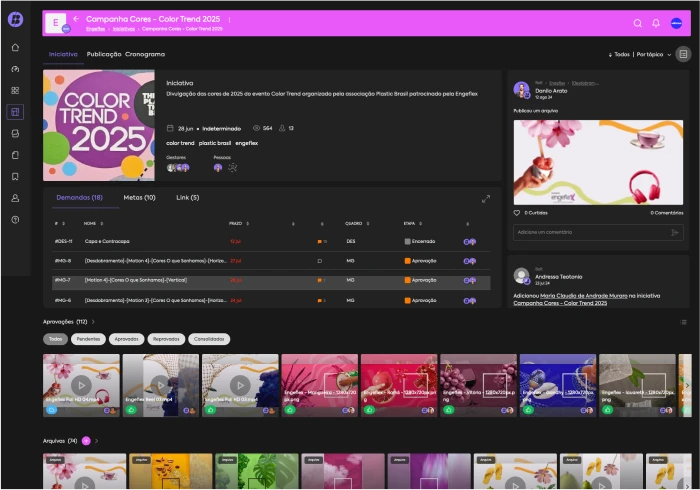Select the Aprovados filter chip
Image resolution: width=700 pixels, height=490 pixels.
click(x=126, y=339)
